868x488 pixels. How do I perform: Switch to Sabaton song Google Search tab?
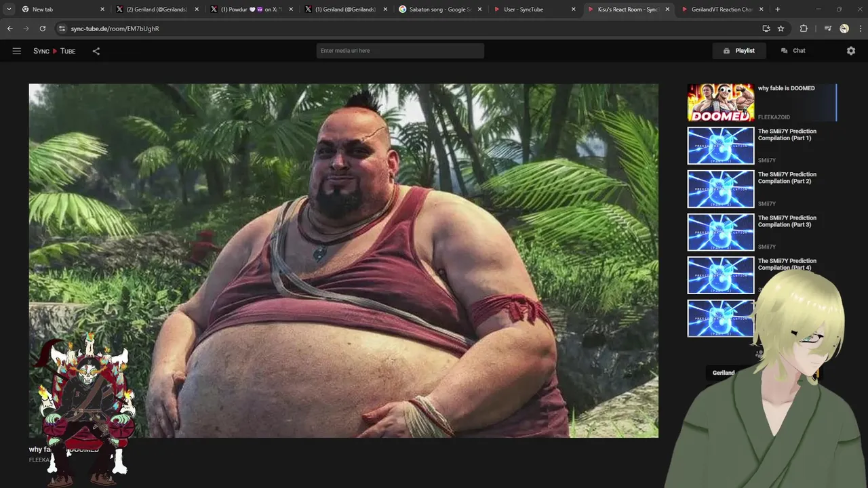[440, 9]
